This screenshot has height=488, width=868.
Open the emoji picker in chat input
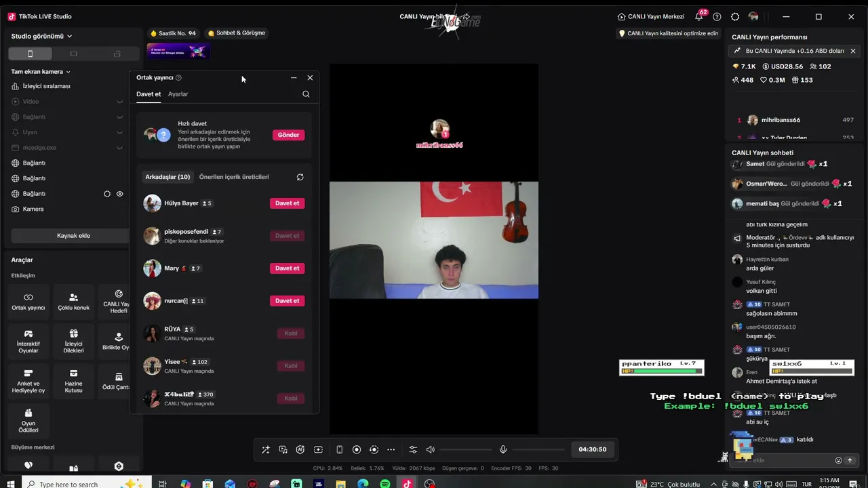point(838,460)
